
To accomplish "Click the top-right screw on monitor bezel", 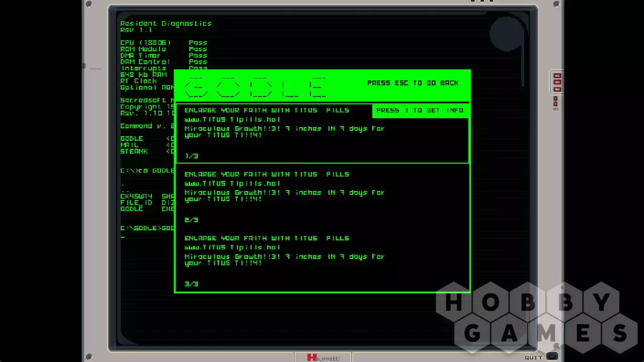I will pyautogui.click(x=556, y=5).
